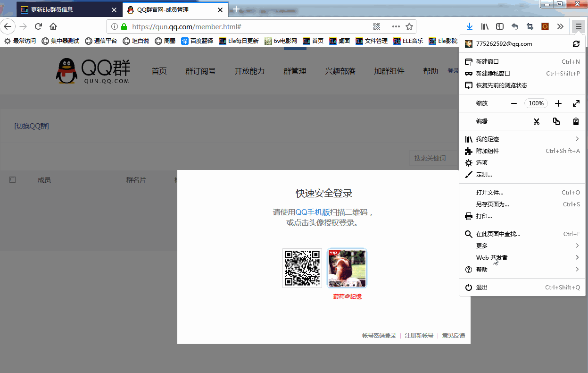
Task: Reset zoom via 100% button
Action: 536,103
